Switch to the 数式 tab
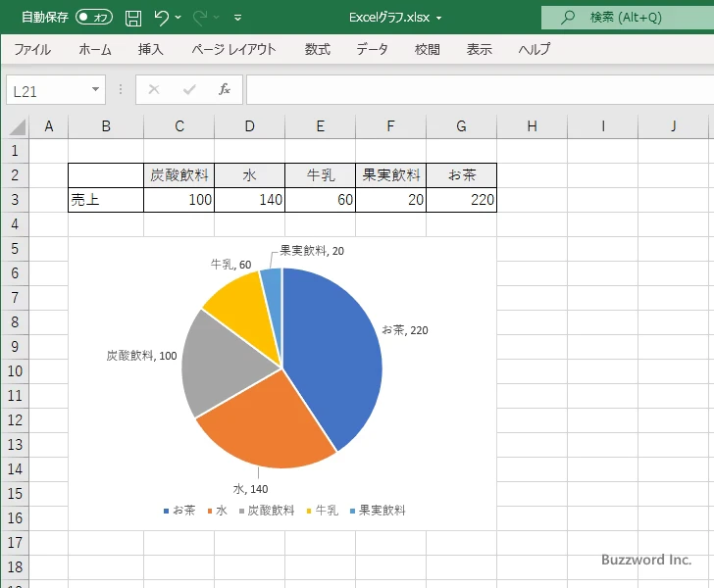 click(318, 49)
